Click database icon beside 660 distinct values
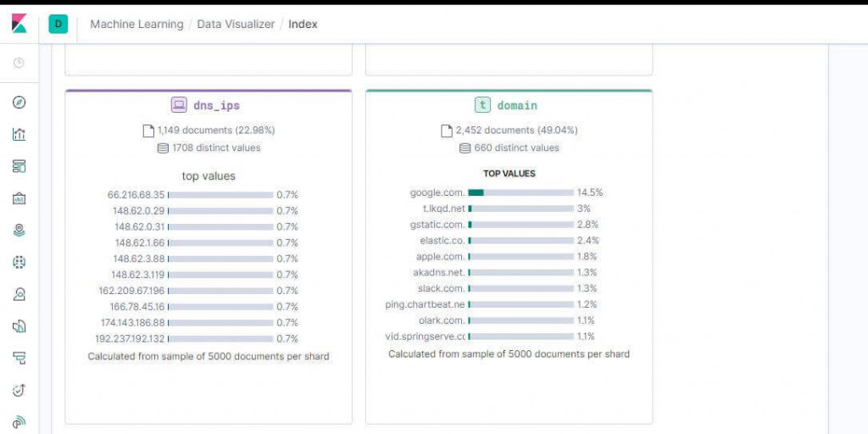The height and width of the screenshot is (434, 868). [465, 147]
